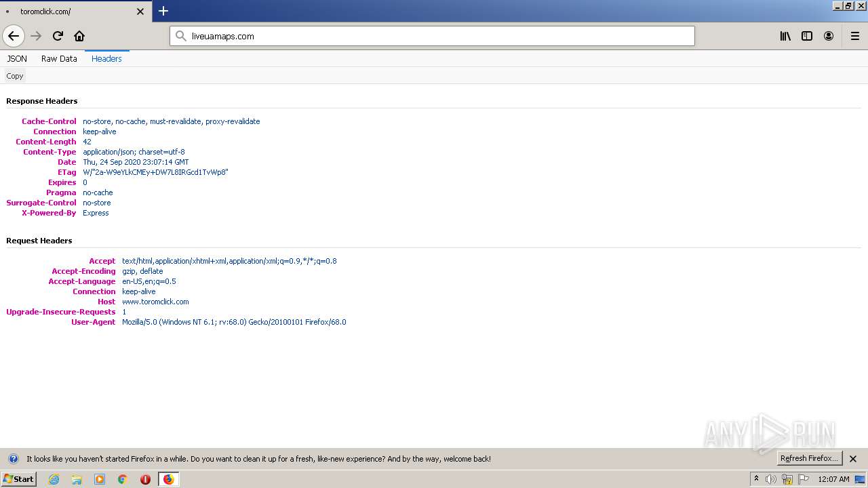The width and height of the screenshot is (868, 488).
Task: Click the Firefox taskbar button
Action: click(x=168, y=479)
